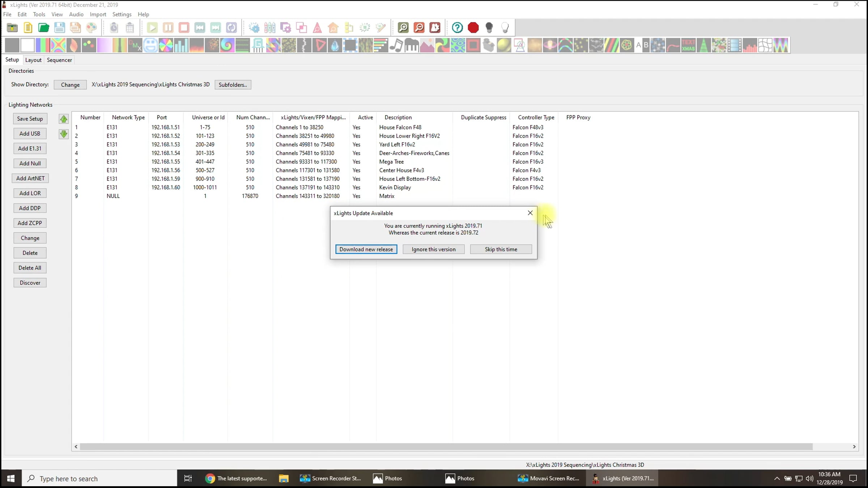The width and height of the screenshot is (868, 488).
Task: Open Chrome window in the taskbar
Action: (236, 479)
